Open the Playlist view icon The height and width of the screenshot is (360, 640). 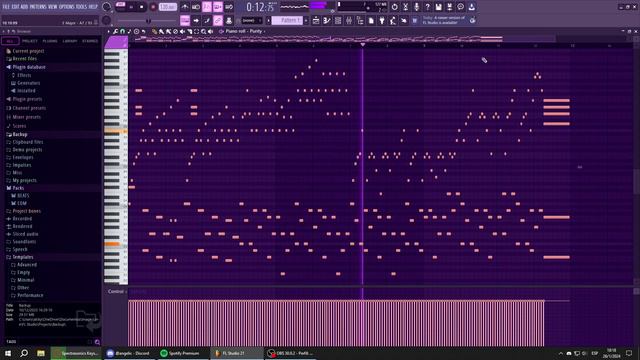316,20
